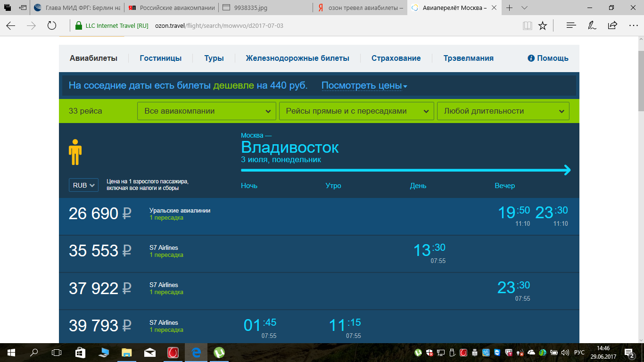
Task: Open the Edge Hub icon
Action: point(571,25)
